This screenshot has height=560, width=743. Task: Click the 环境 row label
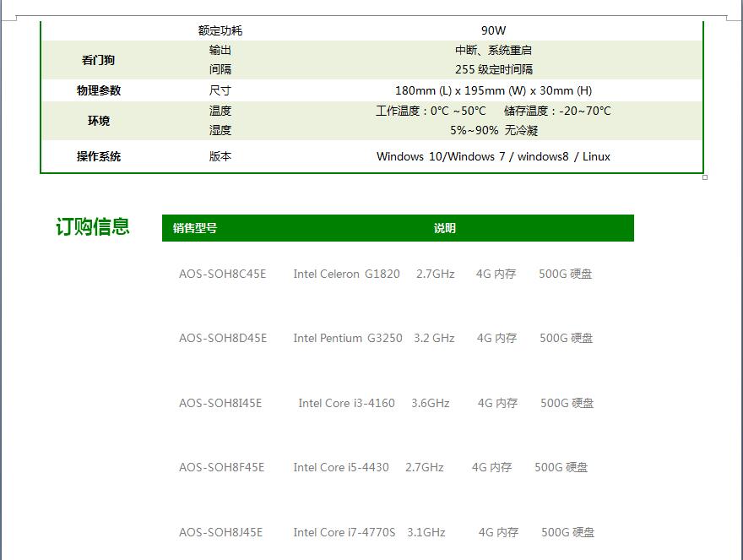point(99,121)
